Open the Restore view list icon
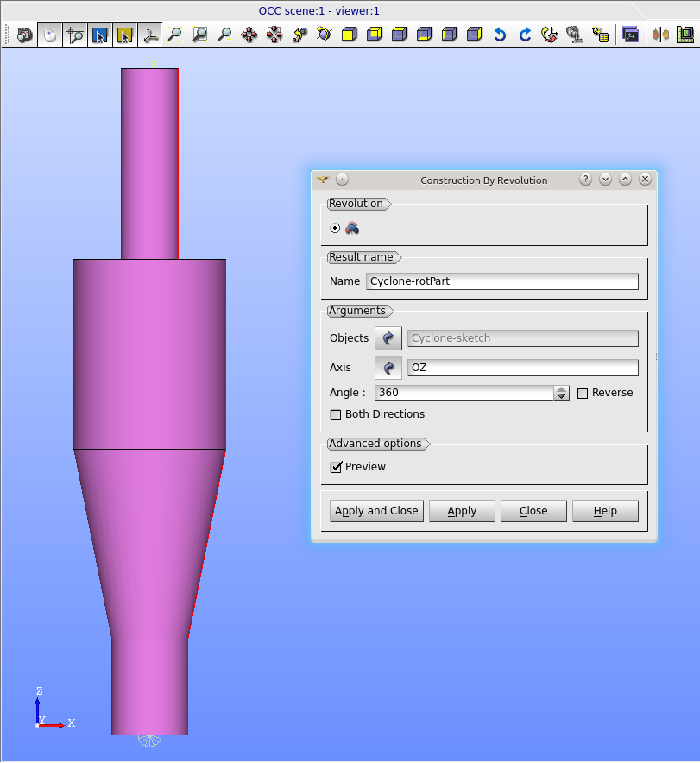 pos(600,35)
